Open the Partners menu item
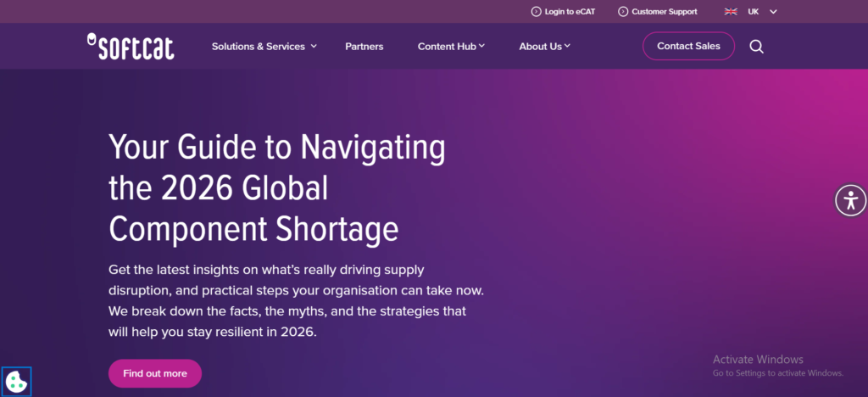 [364, 47]
